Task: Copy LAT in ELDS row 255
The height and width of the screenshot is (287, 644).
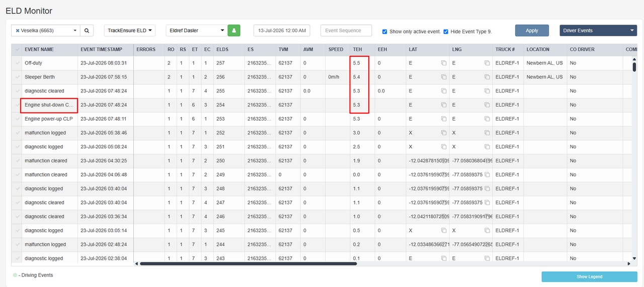Action: 444,91
